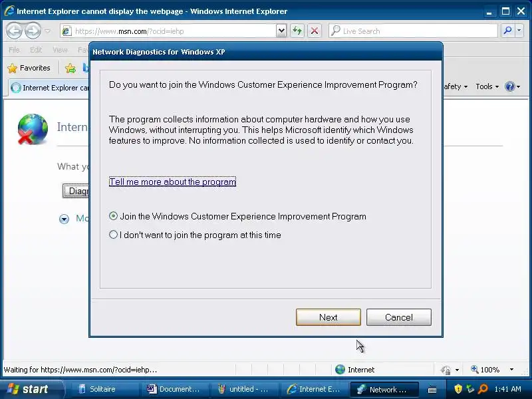Open the search provider dropdown arrow

point(519,31)
